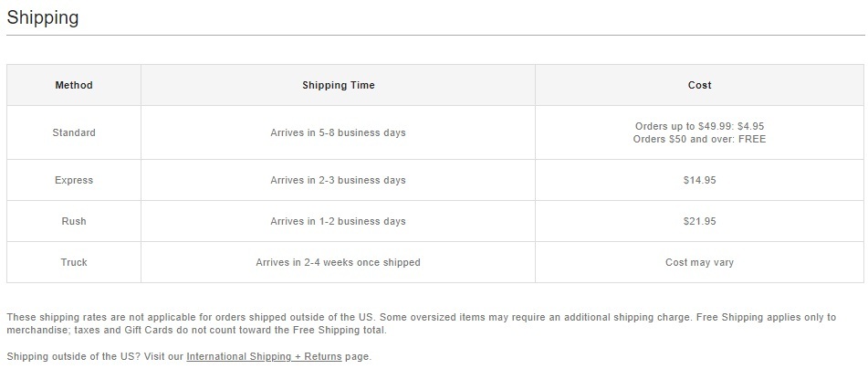868x369 pixels.
Task: Click the Express method cell
Action: pos(74,181)
